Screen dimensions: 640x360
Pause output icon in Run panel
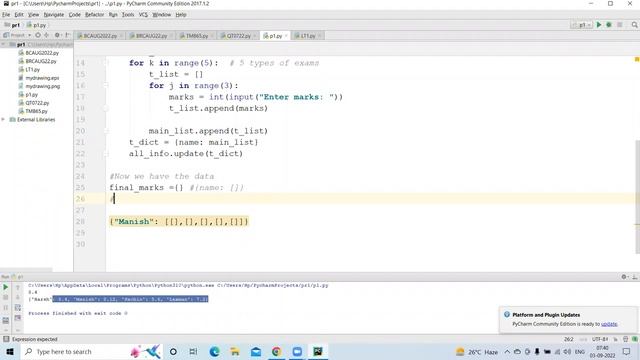(6, 308)
